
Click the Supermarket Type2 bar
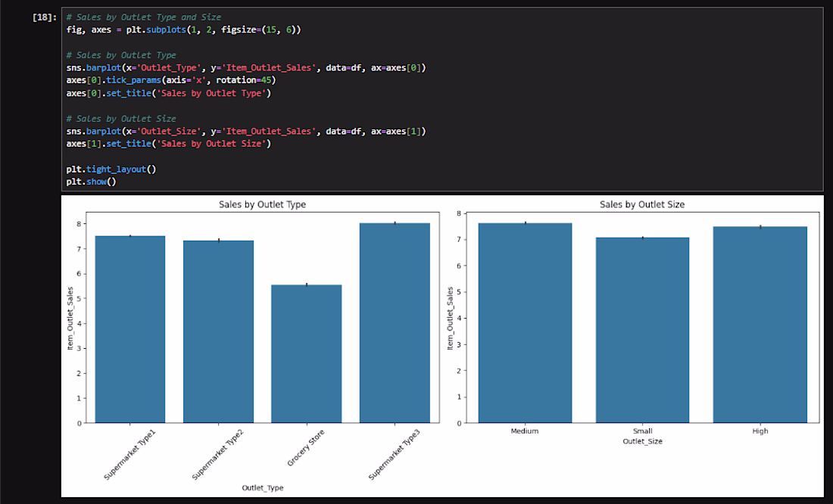tap(218, 332)
